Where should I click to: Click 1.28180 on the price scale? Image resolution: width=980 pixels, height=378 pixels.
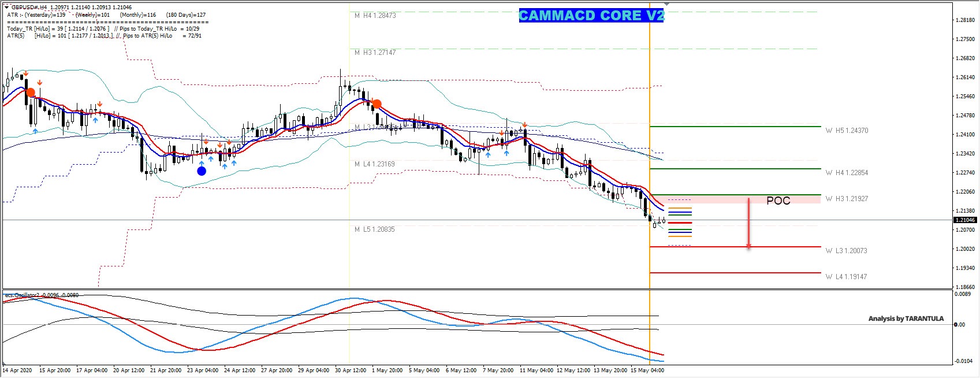[966, 20]
